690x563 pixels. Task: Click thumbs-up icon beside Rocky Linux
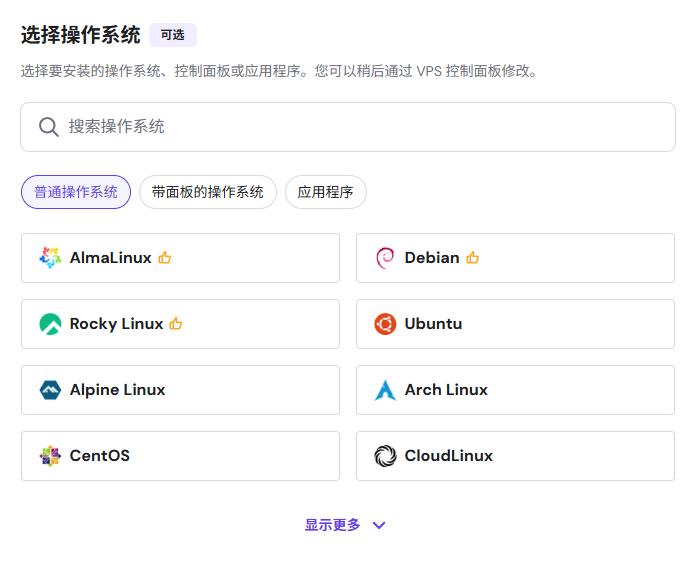pos(176,324)
